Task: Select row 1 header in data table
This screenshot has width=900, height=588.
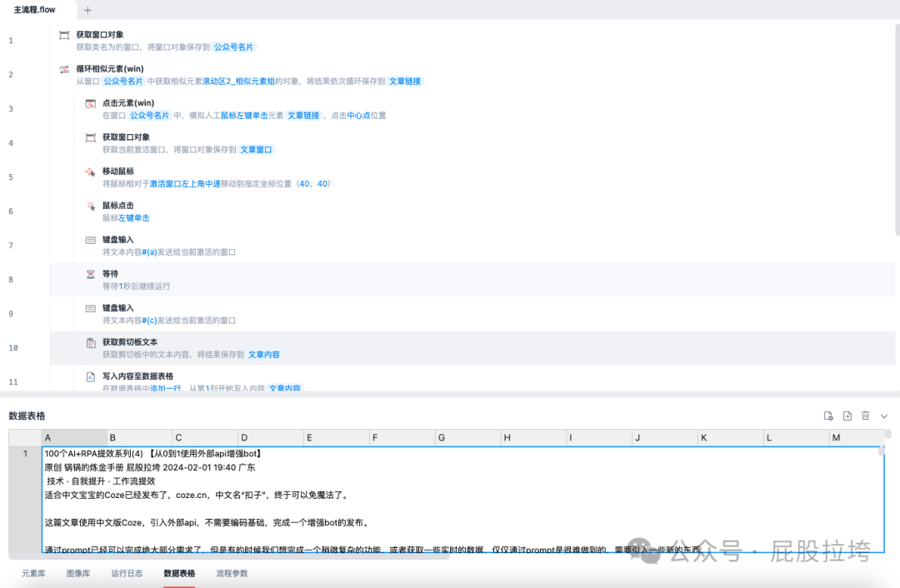Action: click(25, 499)
